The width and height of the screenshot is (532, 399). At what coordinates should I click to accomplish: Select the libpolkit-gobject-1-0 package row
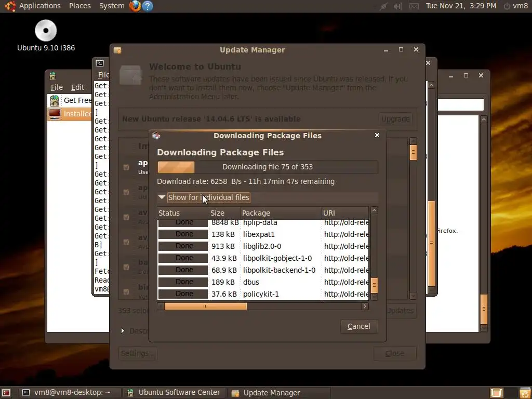tap(263, 258)
